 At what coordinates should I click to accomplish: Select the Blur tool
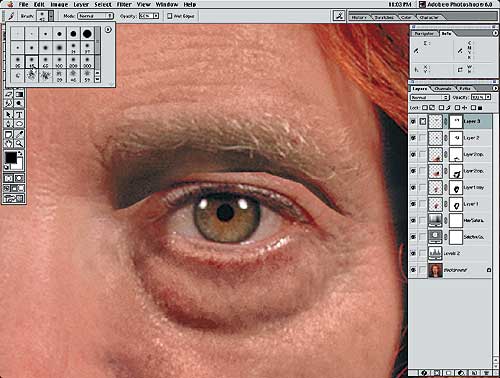click(9, 104)
